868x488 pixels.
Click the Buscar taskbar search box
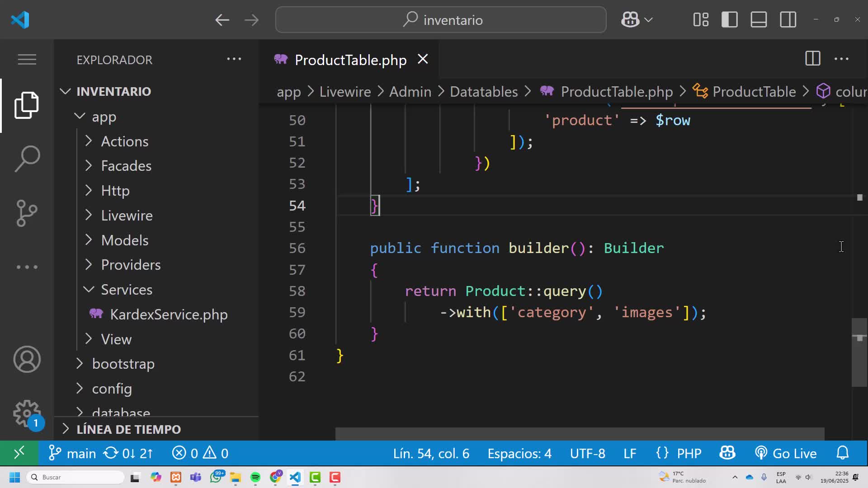(75, 477)
